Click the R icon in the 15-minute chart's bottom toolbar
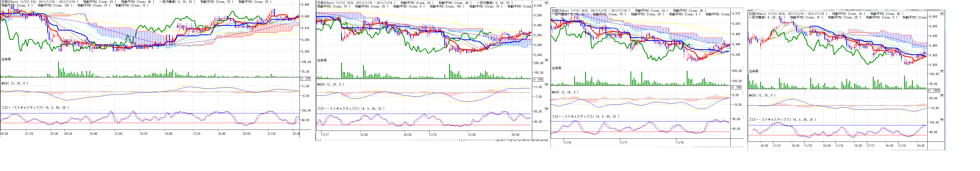Image resolution: width=980 pixels, height=171 pixels. (533, 141)
